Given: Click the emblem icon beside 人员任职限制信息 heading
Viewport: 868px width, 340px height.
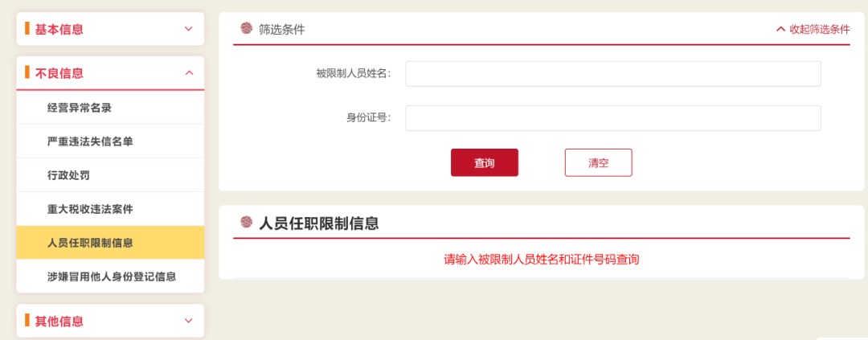Looking at the screenshot, I should 247,222.
